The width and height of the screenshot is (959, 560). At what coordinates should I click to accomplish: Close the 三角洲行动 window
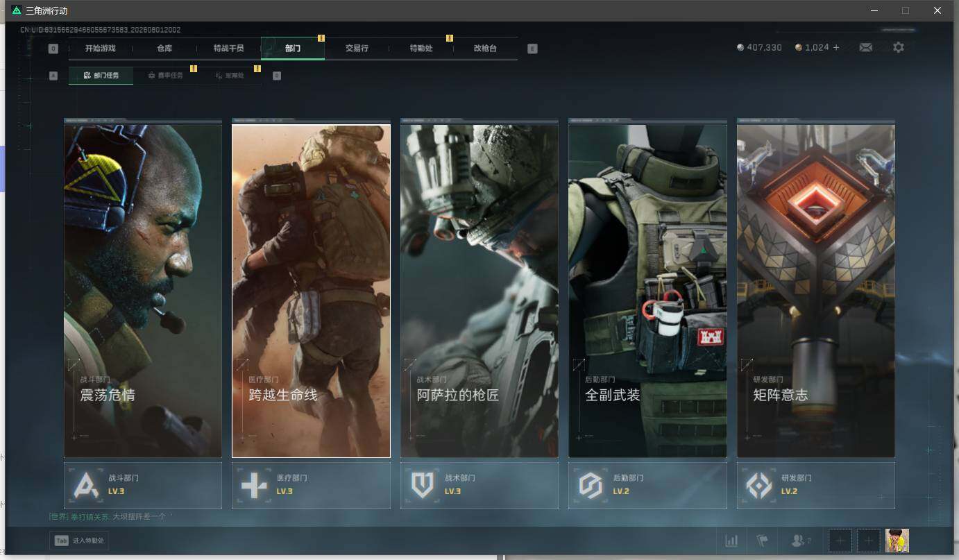click(x=937, y=10)
